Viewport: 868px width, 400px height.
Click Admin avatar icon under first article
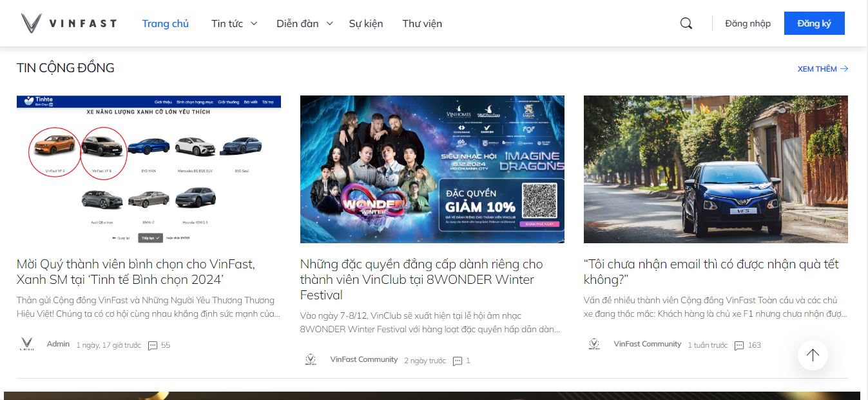click(x=27, y=345)
